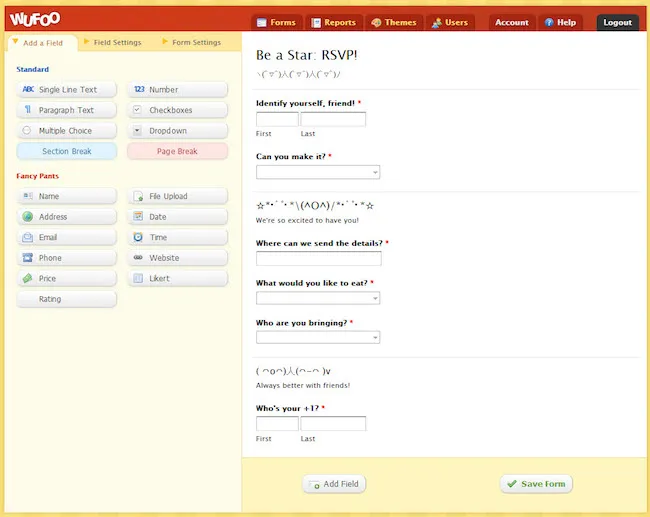Switch to Form Settings tab
The height and width of the screenshot is (517, 650).
[192, 42]
